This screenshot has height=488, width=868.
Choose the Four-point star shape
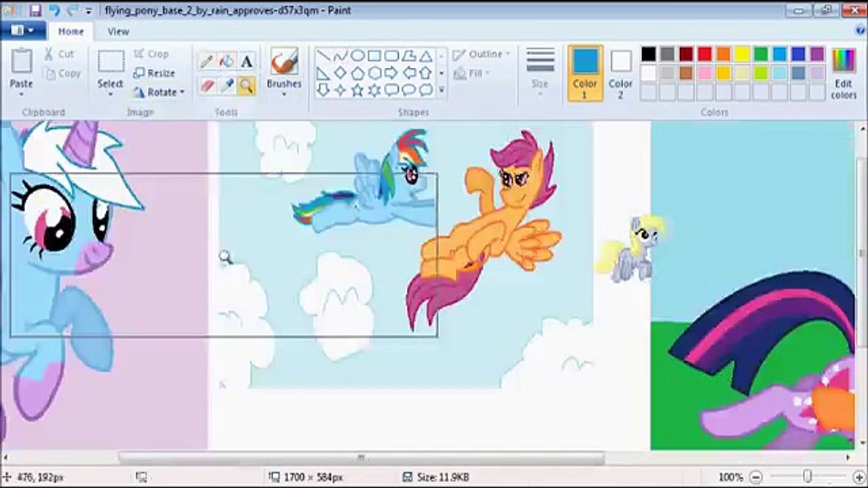340,90
